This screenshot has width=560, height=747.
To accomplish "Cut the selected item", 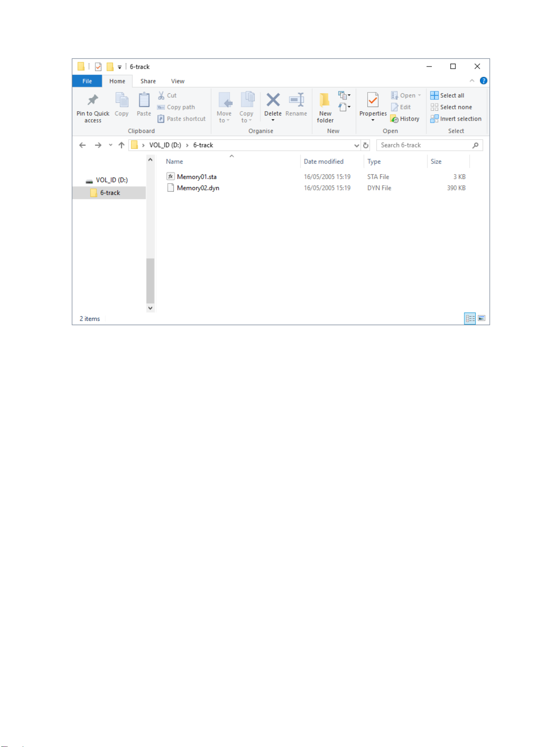I will 167,95.
